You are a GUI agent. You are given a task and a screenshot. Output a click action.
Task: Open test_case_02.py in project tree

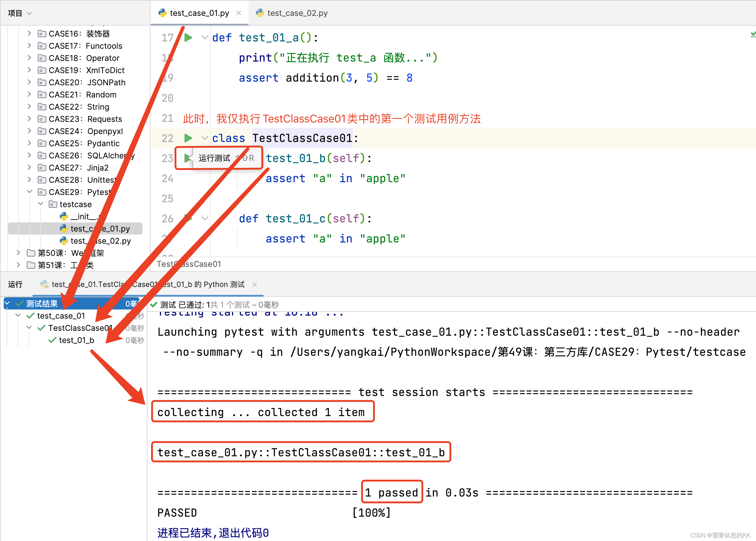point(101,241)
